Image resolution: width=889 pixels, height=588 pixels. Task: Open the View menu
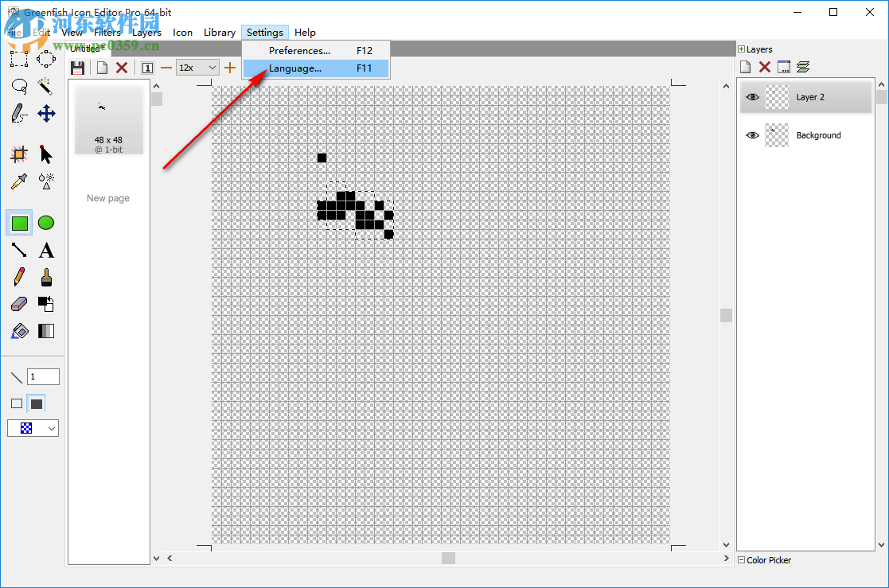click(72, 33)
